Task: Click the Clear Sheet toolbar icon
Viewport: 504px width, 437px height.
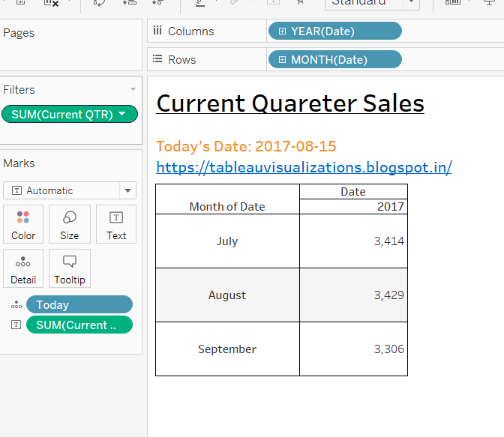Action: tap(51, 3)
